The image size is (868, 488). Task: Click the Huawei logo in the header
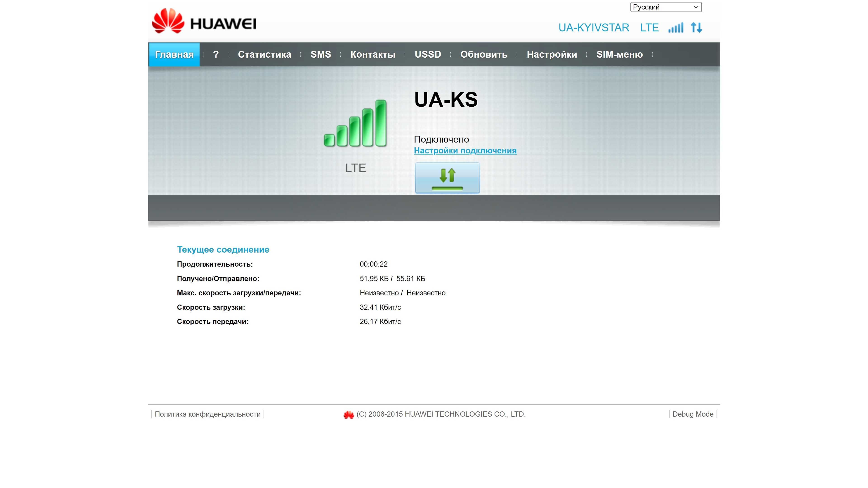coord(204,21)
